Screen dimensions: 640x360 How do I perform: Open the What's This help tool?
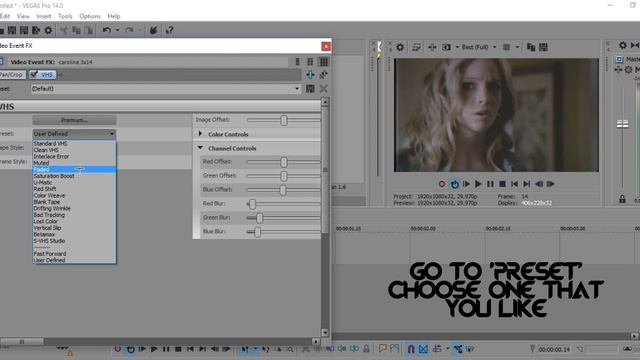pyautogui.click(x=169, y=30)
